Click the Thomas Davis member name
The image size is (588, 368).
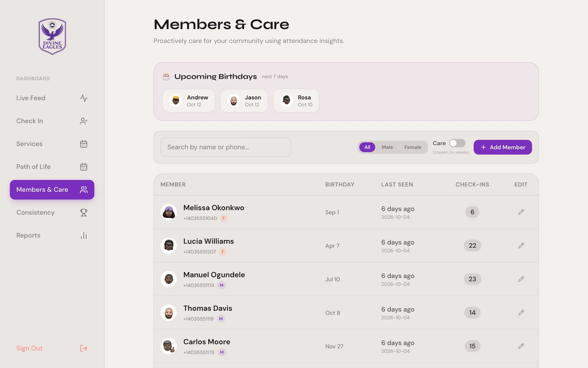[208, 308]
